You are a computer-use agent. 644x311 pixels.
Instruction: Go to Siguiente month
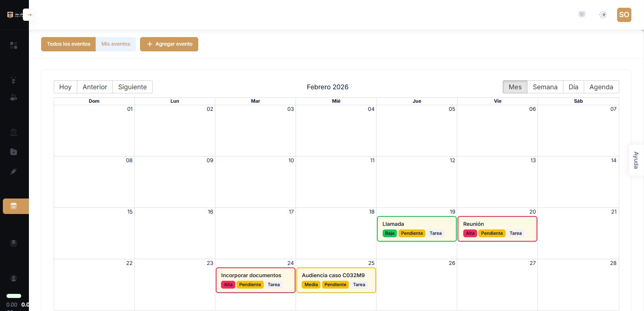pyautogui.click(x=132, y=87)
